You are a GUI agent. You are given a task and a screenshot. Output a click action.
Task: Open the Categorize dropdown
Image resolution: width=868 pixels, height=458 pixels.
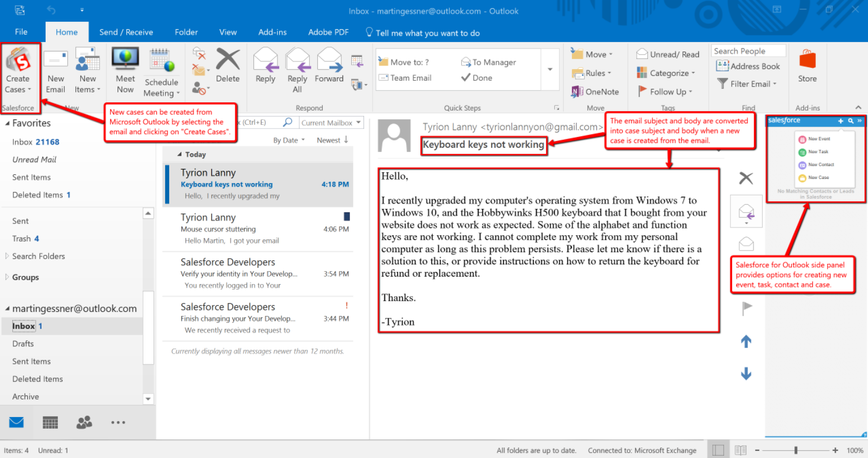click(666, 73)
